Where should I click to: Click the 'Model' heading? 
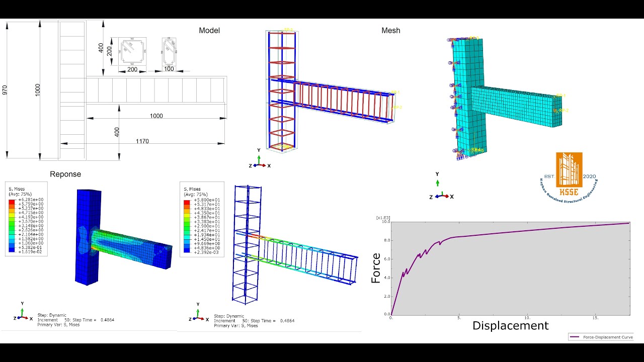click(x=209, y=30)
